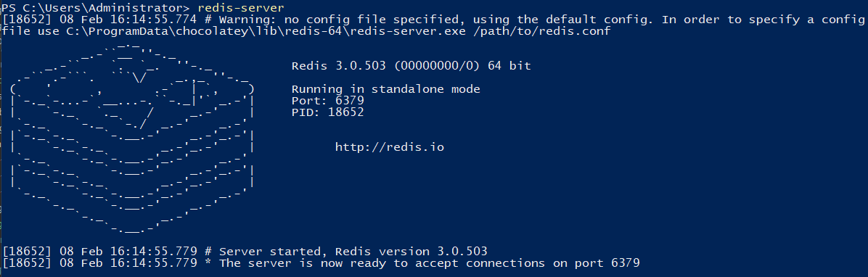Image resolution: width=868 pixels, height=277 pixels.
Task: Click the first [18652] process ID tag
Action: coord(27,20)
